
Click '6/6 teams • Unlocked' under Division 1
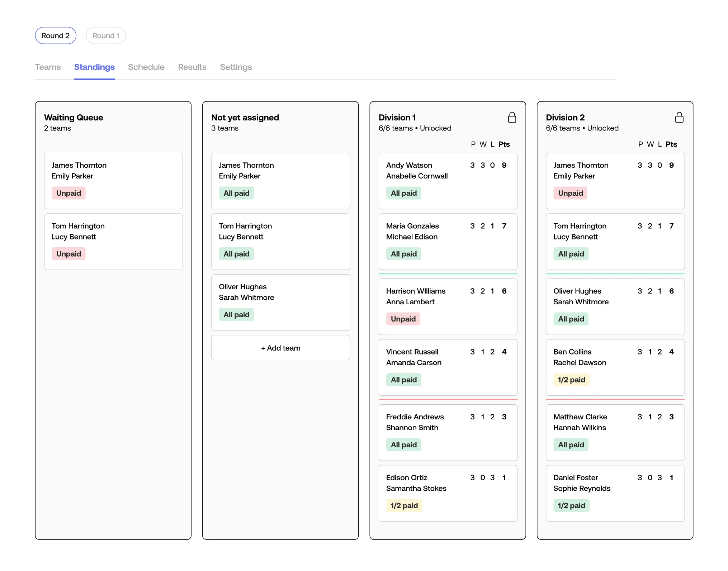tap(415, 128)
